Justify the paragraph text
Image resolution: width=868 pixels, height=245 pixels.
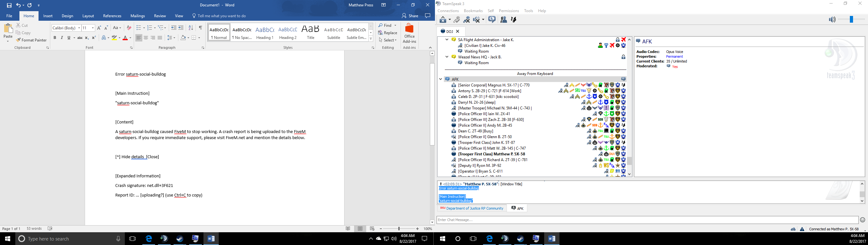tap(160, 38)
